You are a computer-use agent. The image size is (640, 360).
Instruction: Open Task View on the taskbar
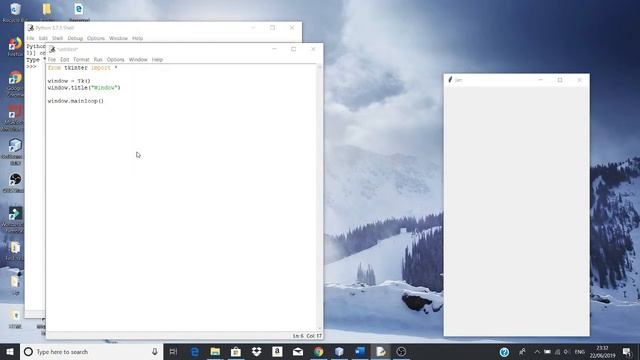[x=173, y=351]
